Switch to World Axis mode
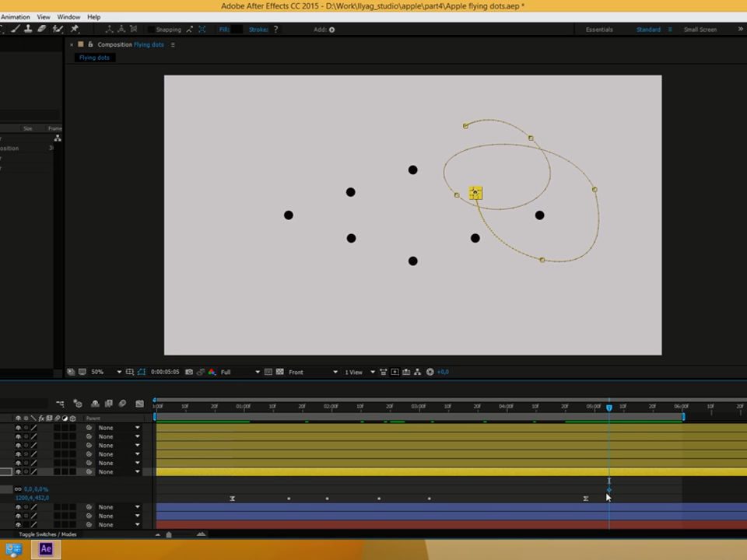 (121, 29)
